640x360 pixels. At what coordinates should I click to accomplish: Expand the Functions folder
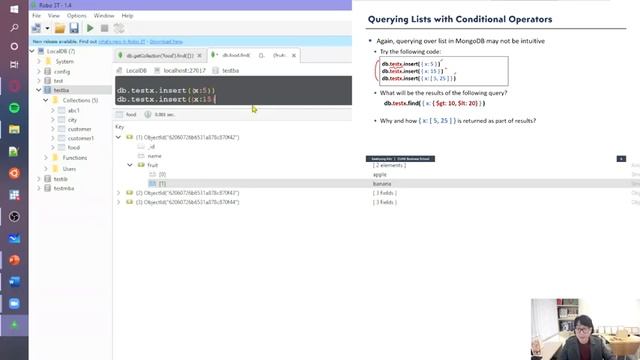[46, 158]
